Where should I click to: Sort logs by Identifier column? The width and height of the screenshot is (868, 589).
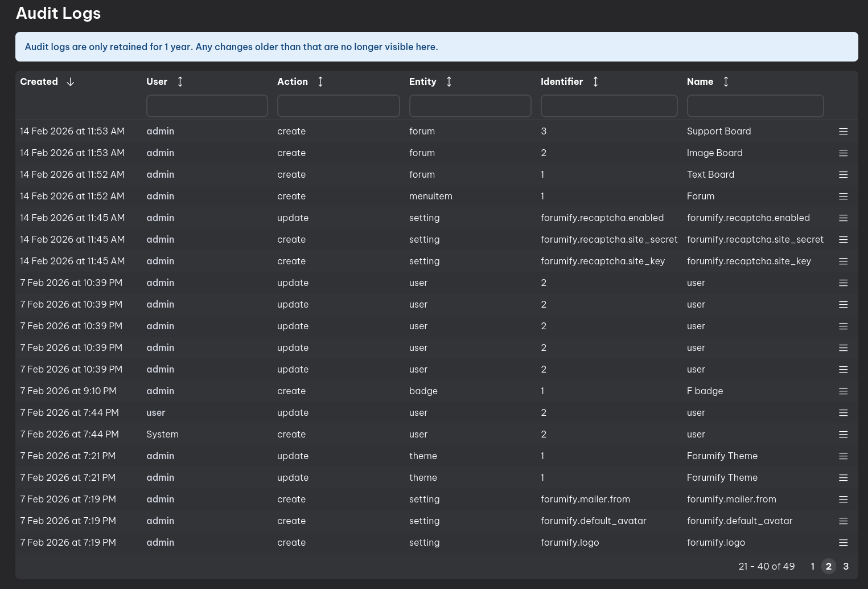point(595,81)
